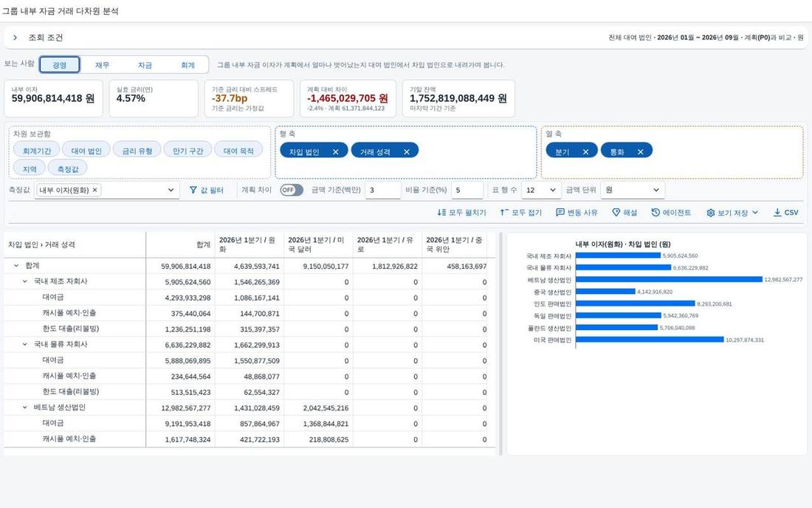Collapse the 국내 제조 자회사 row
Screen dimensions: 812x508
click(25, 281)
